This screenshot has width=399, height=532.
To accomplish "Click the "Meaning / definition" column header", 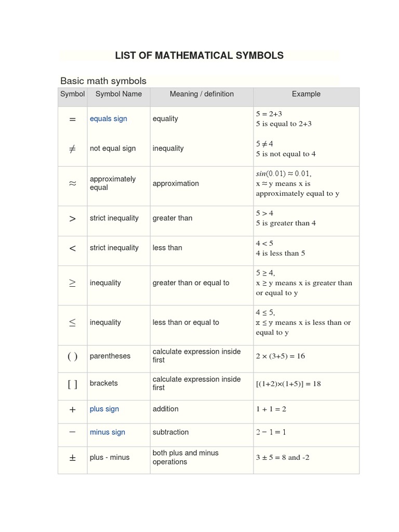I will click(x=202, y=95).
